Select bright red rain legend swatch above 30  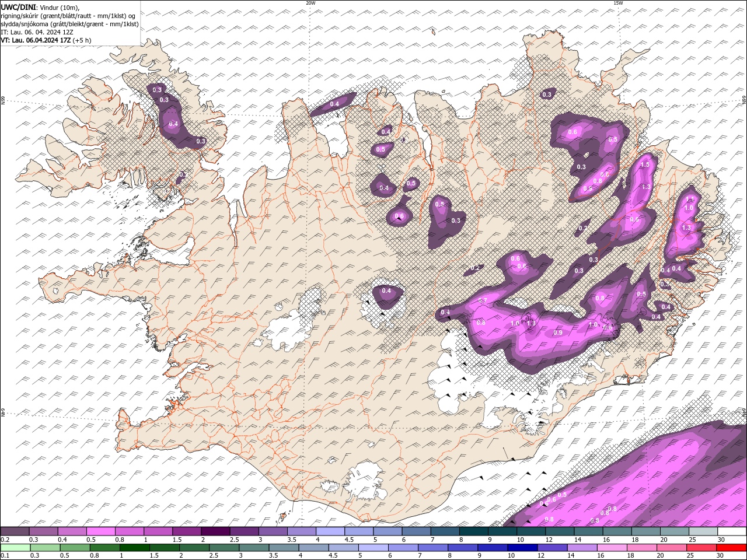pos(731,548)
